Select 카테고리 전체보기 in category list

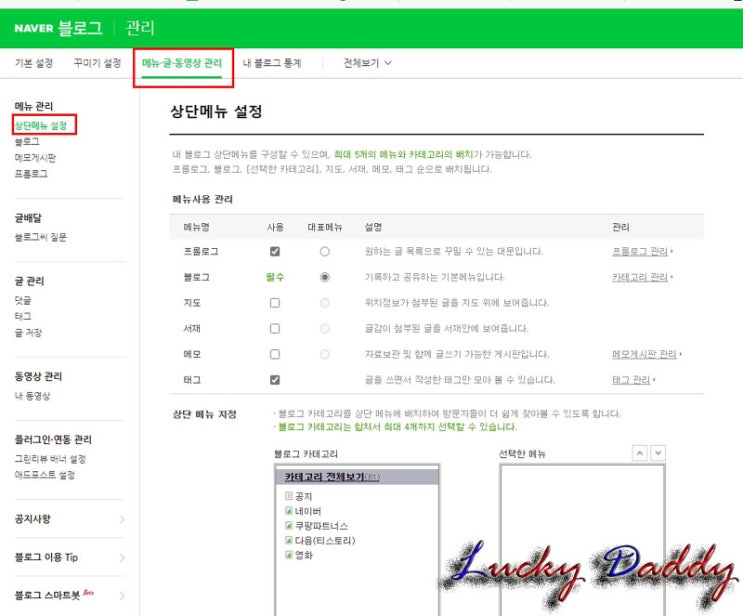pos(332,477)
